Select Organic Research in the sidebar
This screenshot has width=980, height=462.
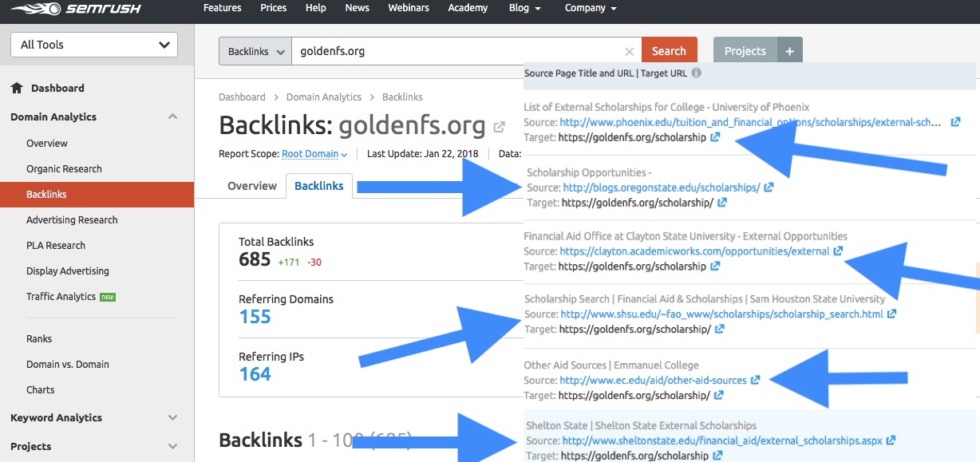[x=64, y=169]
